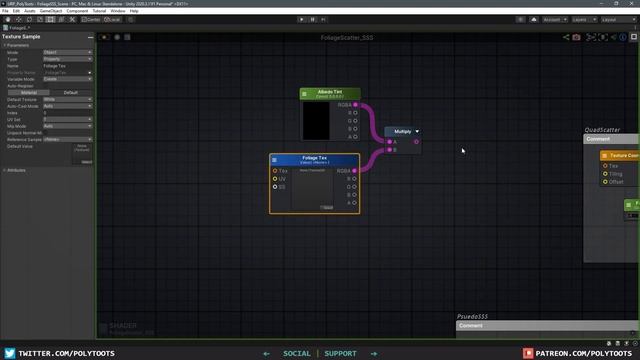This screenshot has width=640, height=360.
Task: Open the Assets menu
Action: [29, 11]
